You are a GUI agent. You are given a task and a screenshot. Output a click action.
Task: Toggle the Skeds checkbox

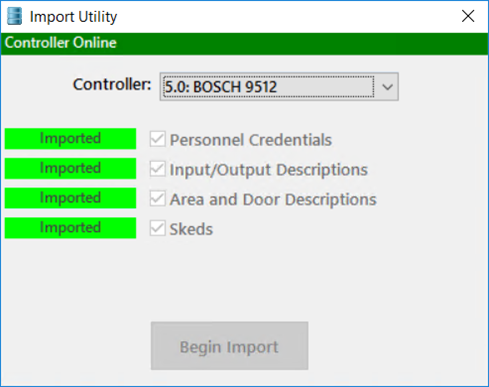pyautogui.click(x=157, y=228)
